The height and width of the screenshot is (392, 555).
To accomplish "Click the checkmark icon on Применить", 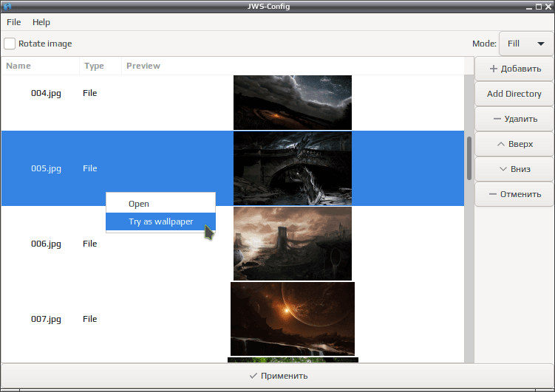I will tap(253, 376).
